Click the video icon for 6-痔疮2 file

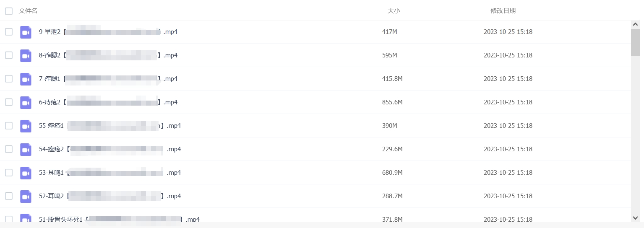[x=26, y=102]
